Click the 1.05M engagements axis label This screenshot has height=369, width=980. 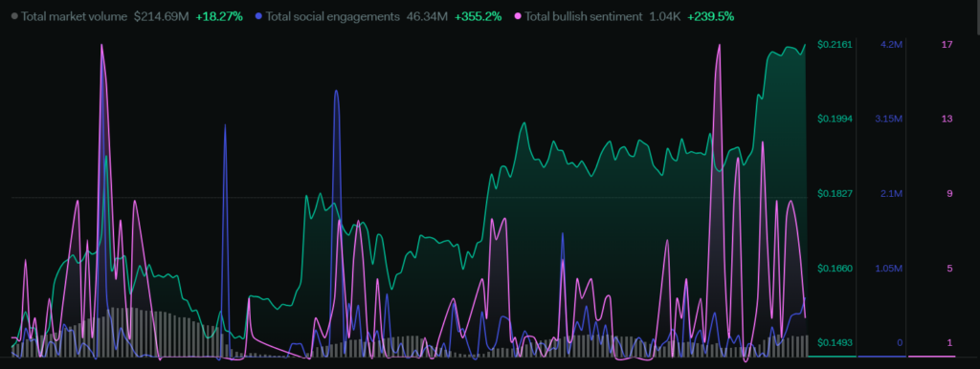[889, 269]
